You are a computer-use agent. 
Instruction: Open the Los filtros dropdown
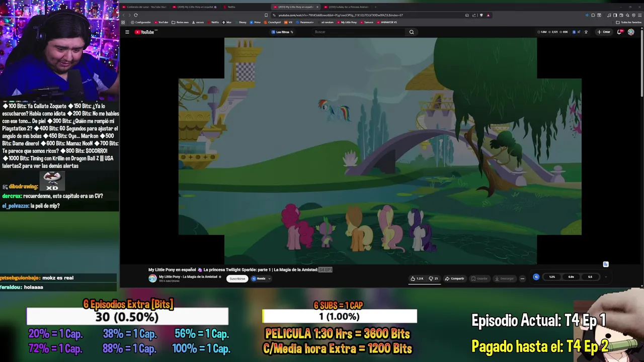[282, 32]
